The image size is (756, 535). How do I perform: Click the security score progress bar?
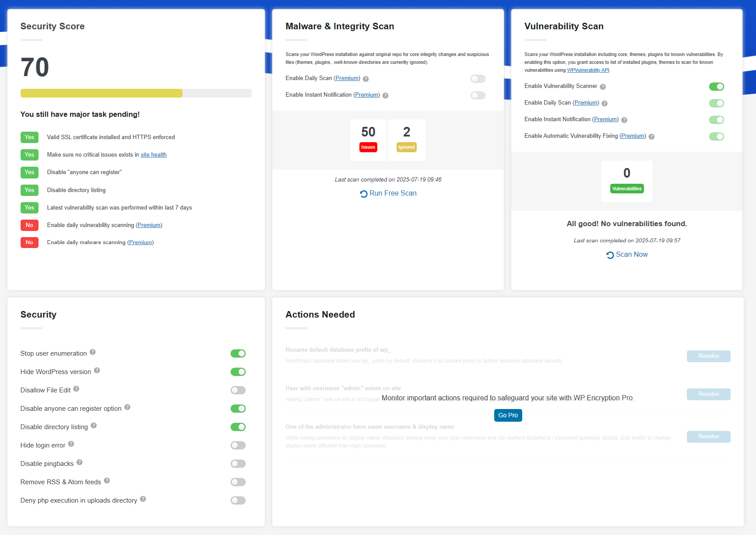[x=136, y=93]
